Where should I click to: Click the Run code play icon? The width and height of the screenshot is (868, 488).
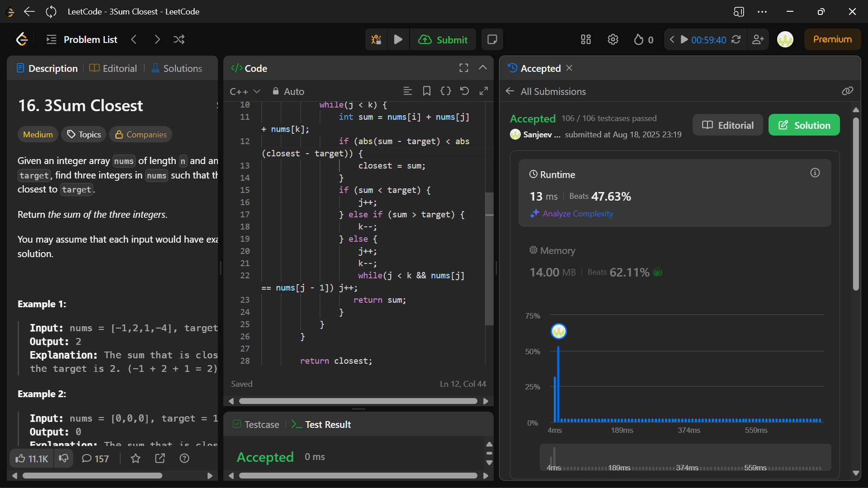[x=398, y=40]
